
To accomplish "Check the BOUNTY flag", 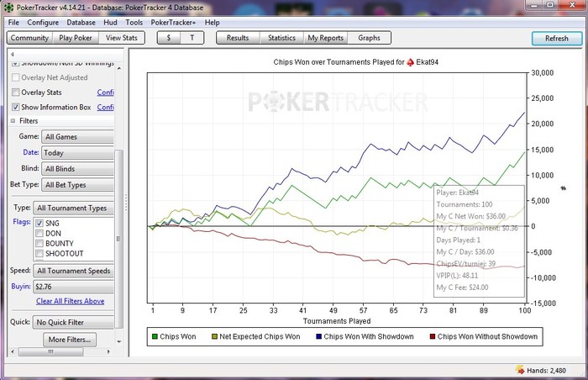I will click(39, 243).
